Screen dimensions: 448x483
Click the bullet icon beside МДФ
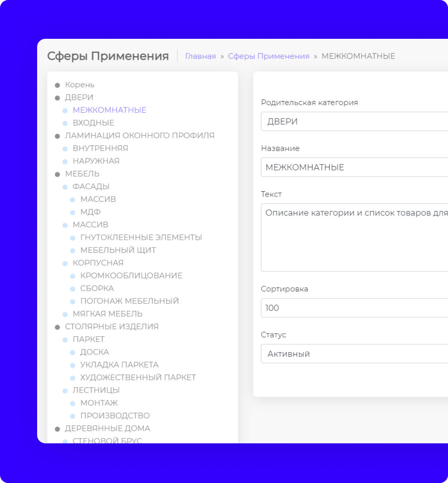[x=73, y=213]
